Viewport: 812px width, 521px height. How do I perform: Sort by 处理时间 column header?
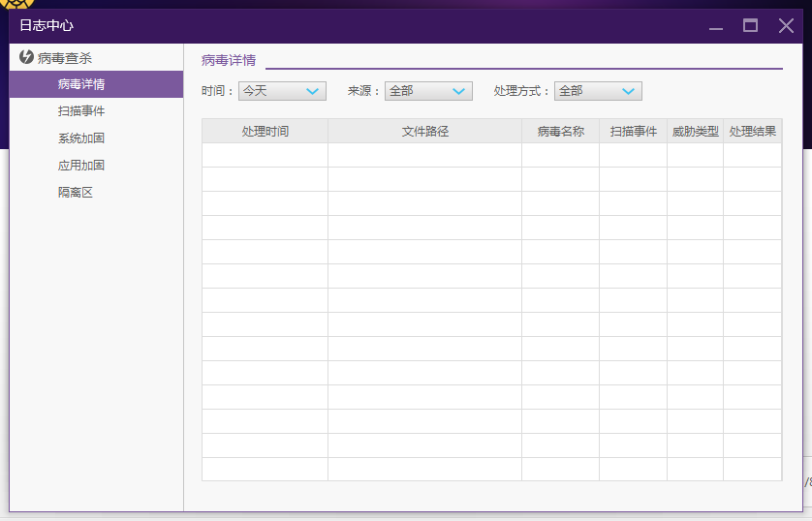click(265, 132)
